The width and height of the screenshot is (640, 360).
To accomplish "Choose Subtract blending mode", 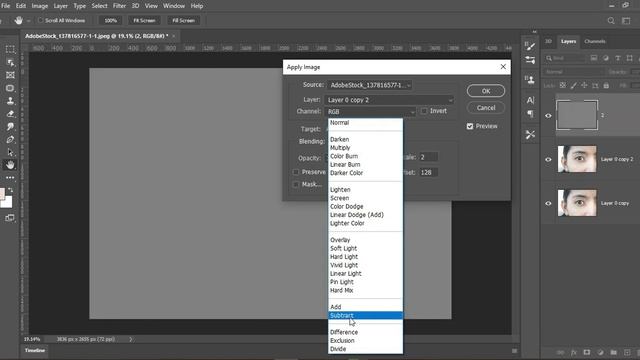I will click(x=366, y=316).
